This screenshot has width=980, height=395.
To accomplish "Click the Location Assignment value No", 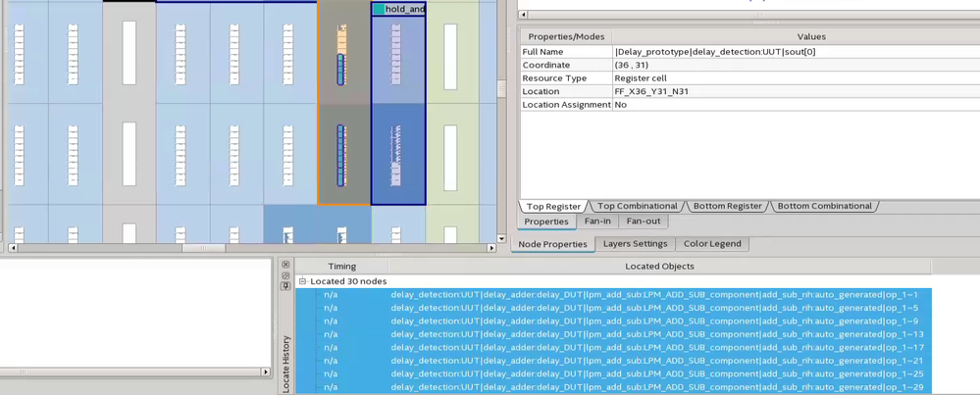I will tap(621, 105).
